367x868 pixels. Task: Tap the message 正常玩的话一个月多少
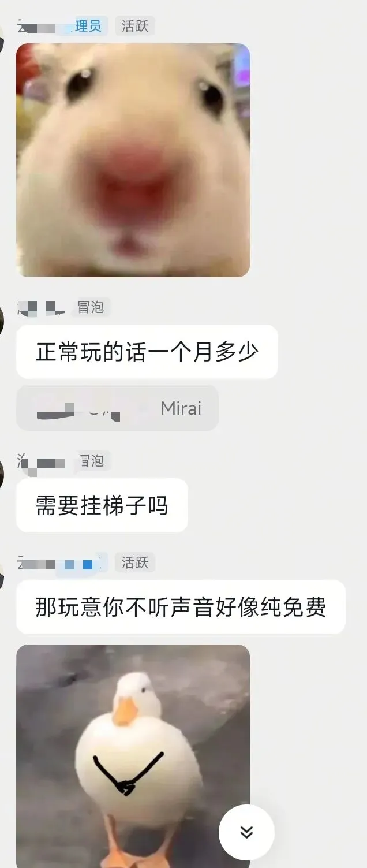(147, 352)
